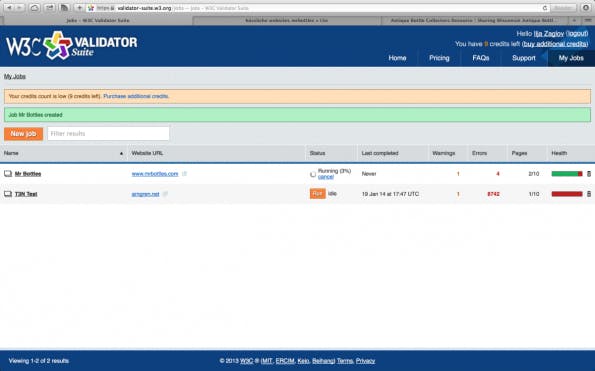Viewport: 595px width, 371px height.
Task: Click the Errors column header
Action: (479, 153)
